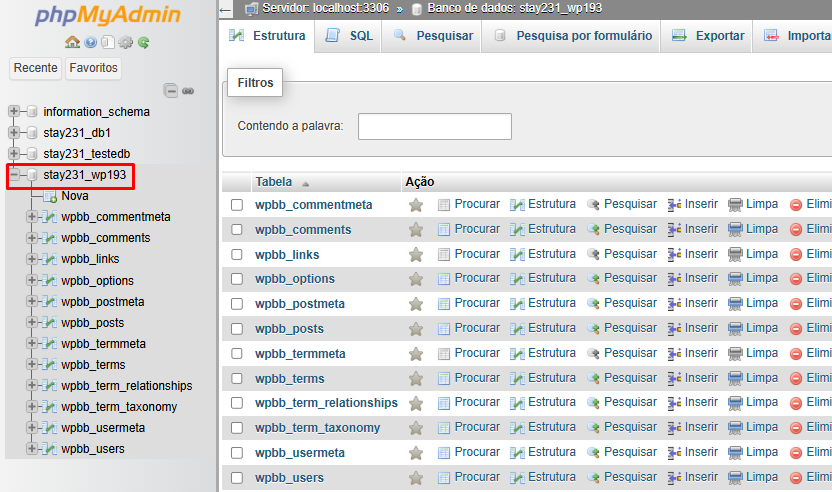Open the Exportar tab

click(707, 36)
